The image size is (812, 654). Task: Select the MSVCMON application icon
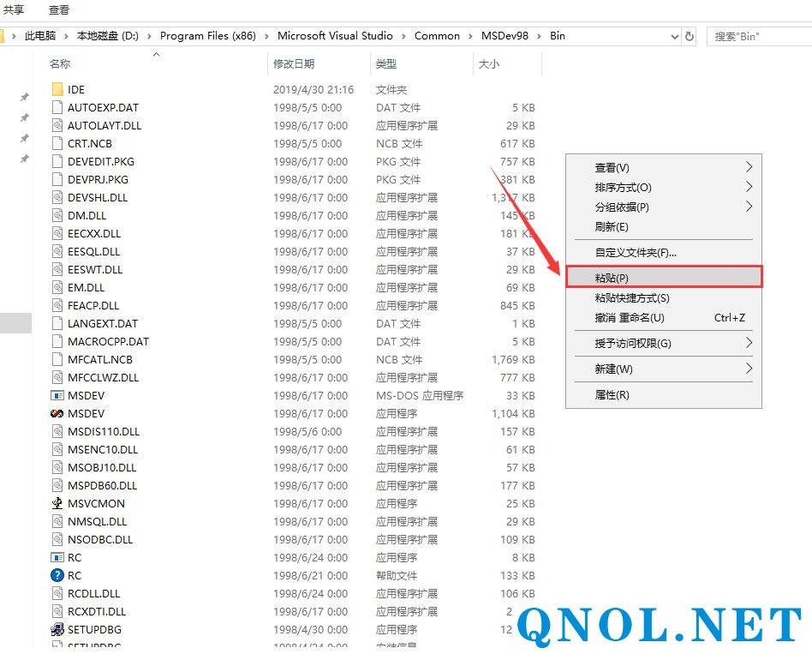57,504
